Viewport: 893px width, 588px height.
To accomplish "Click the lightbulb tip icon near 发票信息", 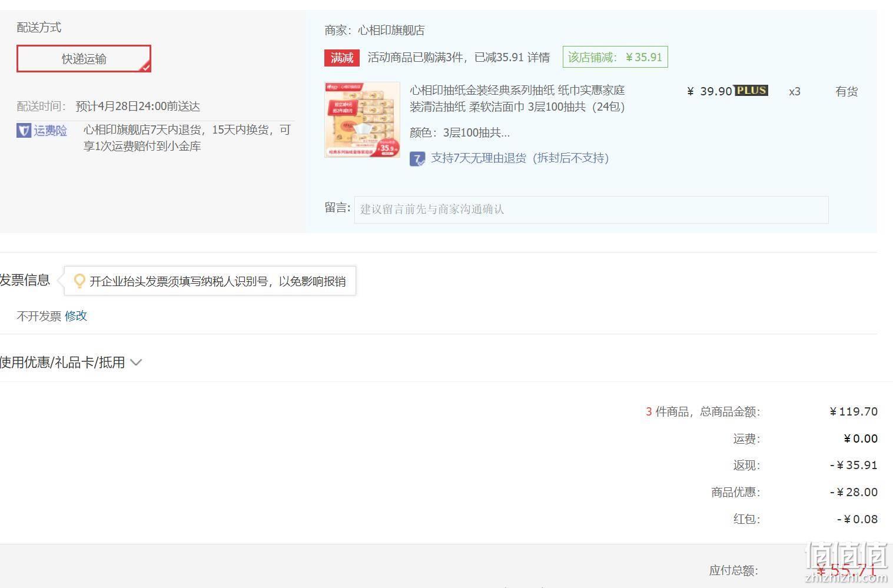I will click(x=79, y=281).
